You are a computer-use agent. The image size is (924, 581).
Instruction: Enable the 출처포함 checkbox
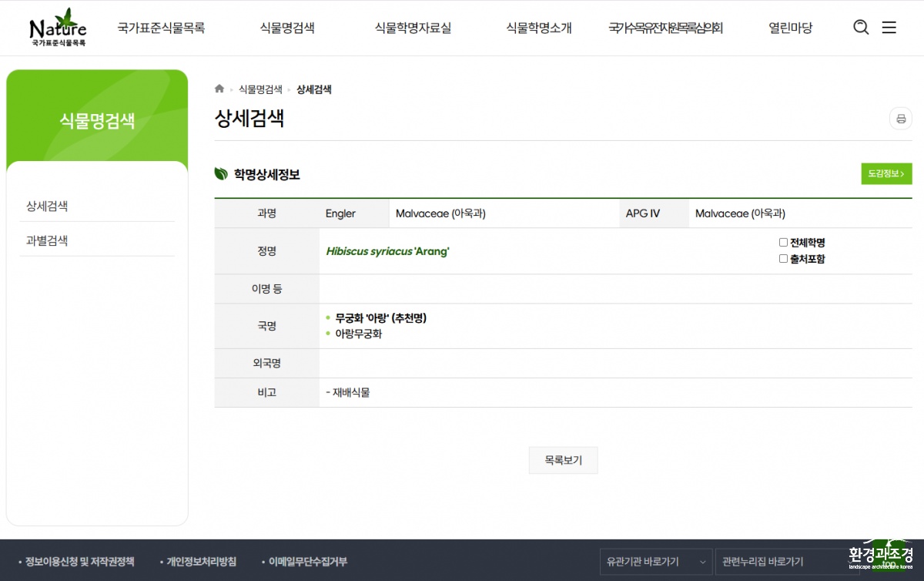[x=783, y=259]
